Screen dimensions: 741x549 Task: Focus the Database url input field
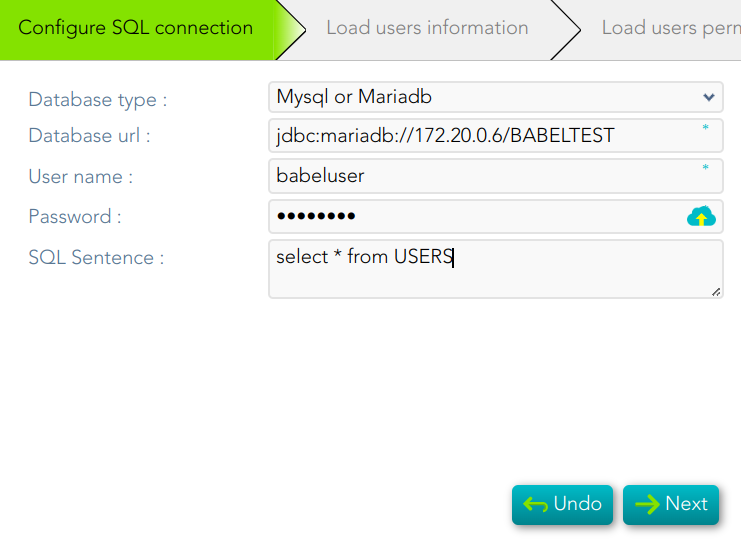coord(496,136)
